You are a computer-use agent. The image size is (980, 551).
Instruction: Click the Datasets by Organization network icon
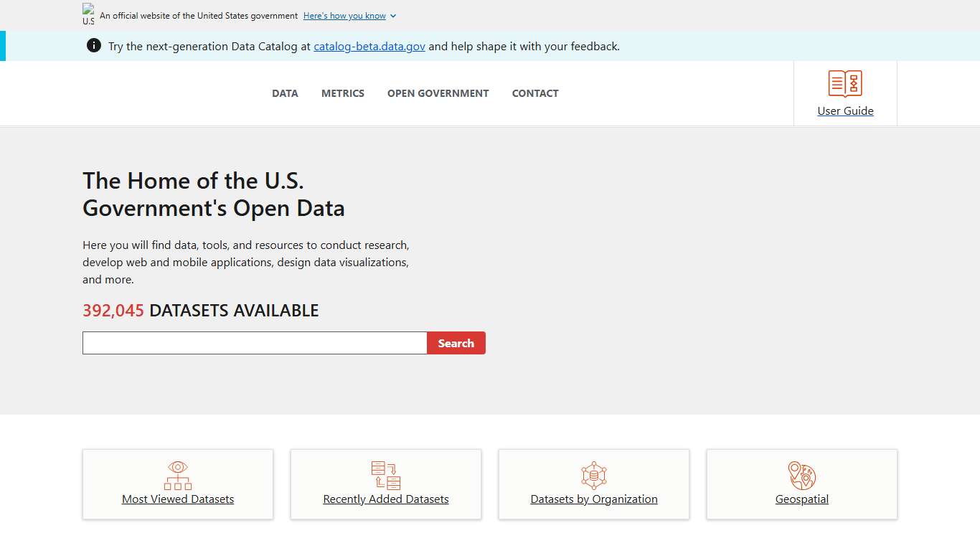click(593, 475)
